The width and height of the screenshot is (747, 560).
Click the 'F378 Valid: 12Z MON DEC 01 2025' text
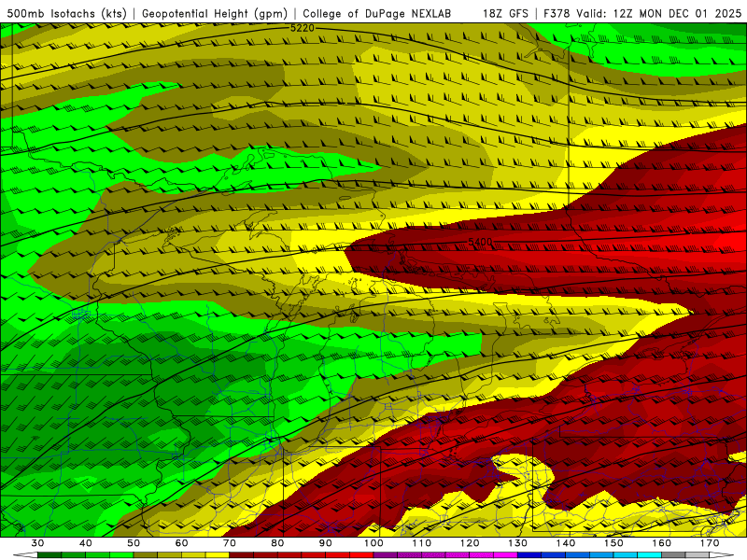tap(642, 14)
